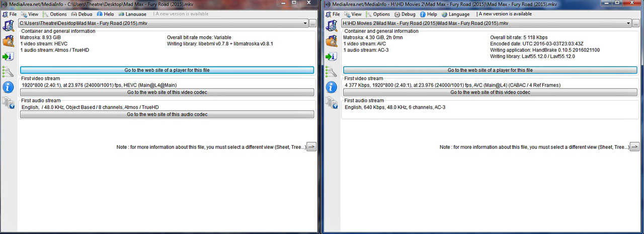Click '...' browse button in right window
Screen dimensions: 644x234
click(x=636, y=23)
